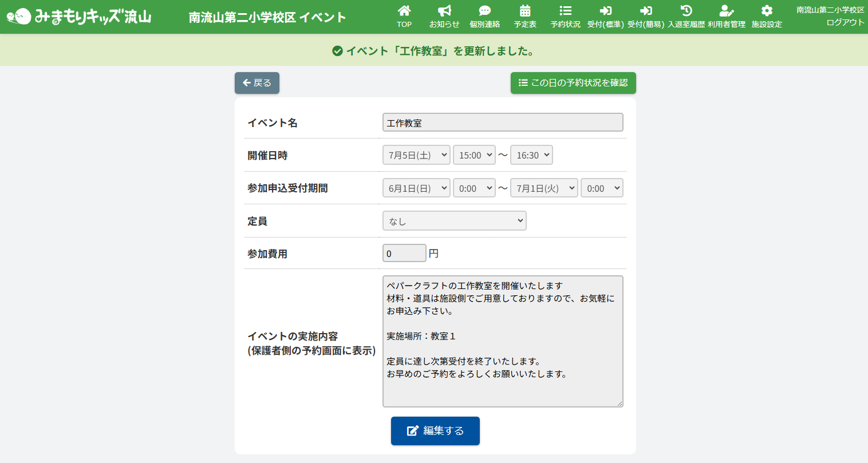Open the 15:00 start time dropdown

[x=474, y=155]
